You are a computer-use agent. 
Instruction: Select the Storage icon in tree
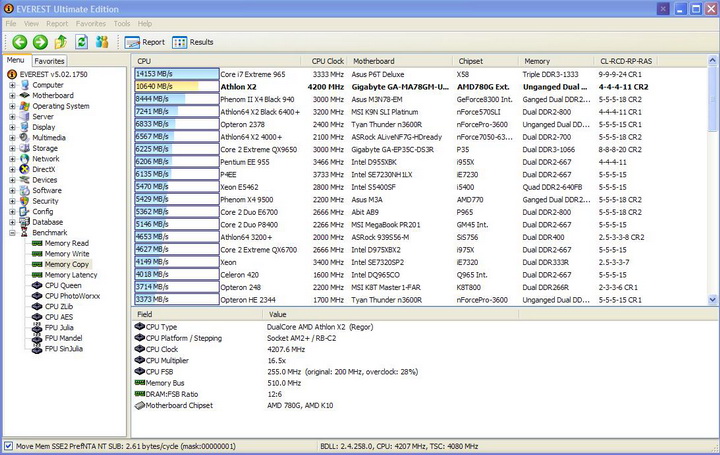[24, 148]
